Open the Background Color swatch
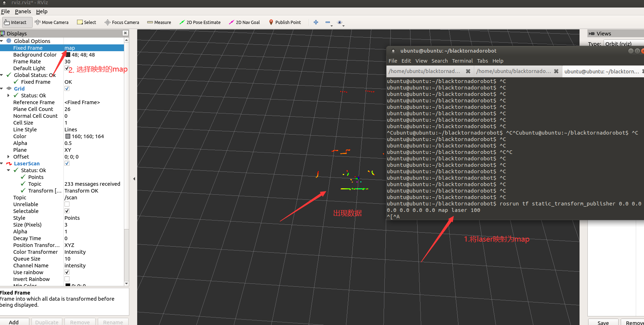Screen dimensions: 644x325 pos(68,54)
